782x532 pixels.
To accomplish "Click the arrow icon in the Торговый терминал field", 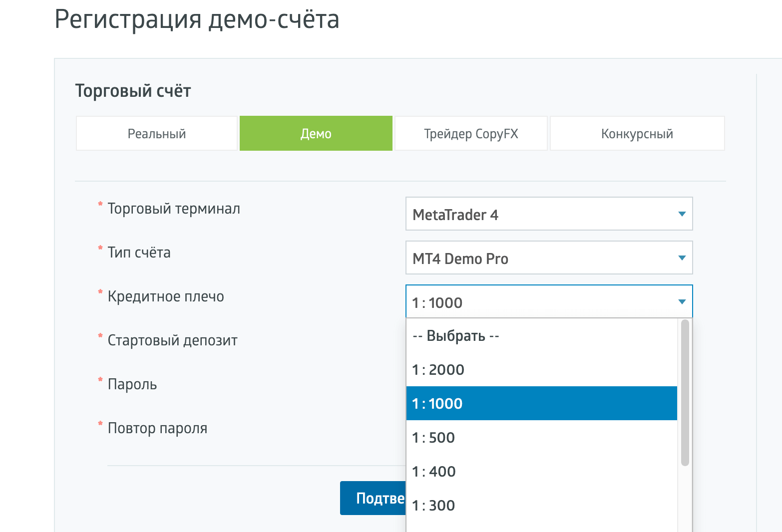I will [682, 214].
